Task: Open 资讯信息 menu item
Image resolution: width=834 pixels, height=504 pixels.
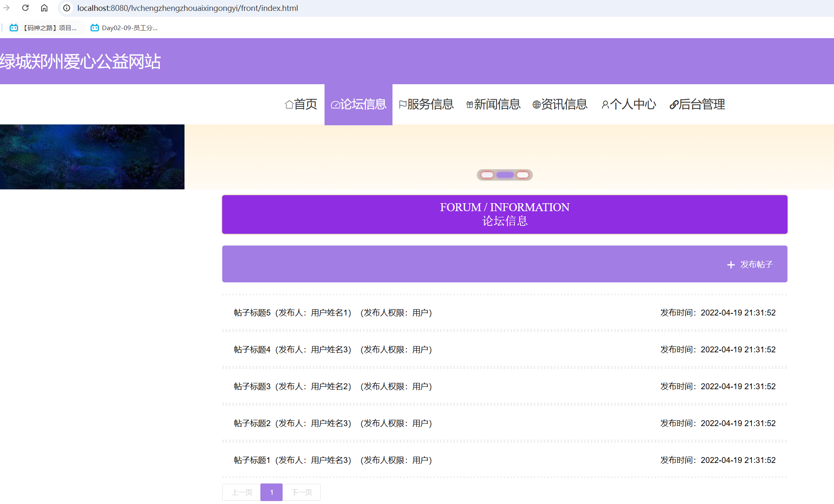Action: (560, 104)
